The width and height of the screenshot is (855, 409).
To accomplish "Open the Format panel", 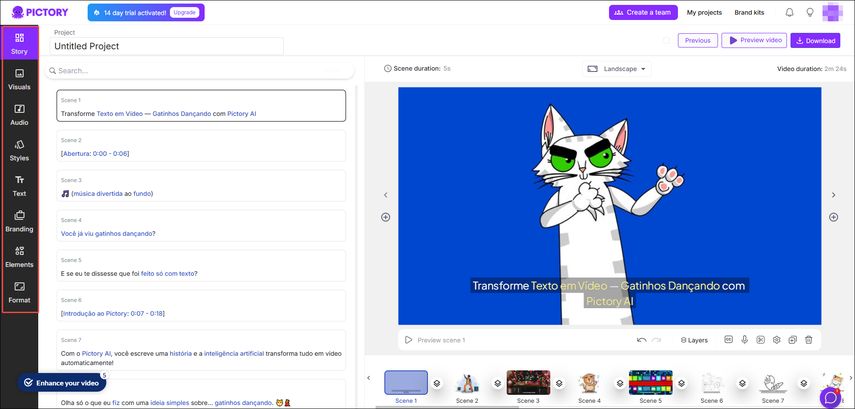I will coord(19,292).
